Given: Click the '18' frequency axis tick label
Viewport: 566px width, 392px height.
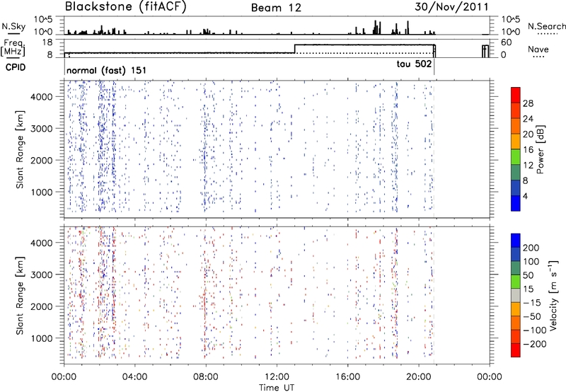Looking at the screenshot, I should tap(47, 42).
